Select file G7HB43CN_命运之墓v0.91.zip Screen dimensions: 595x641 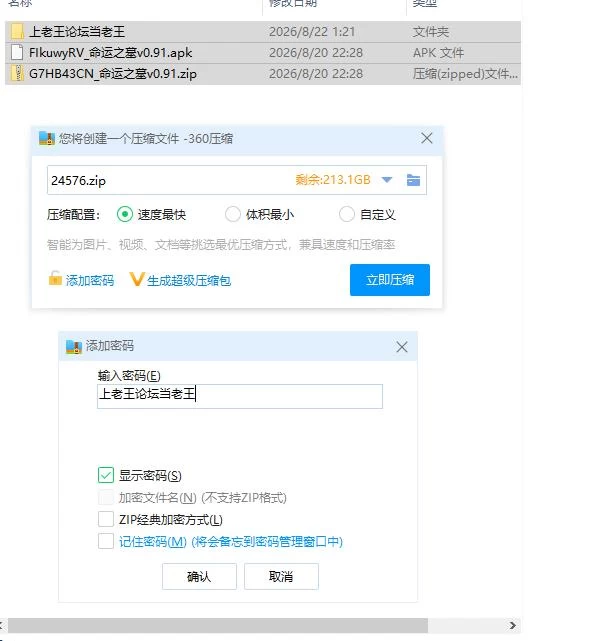point(113,74)
